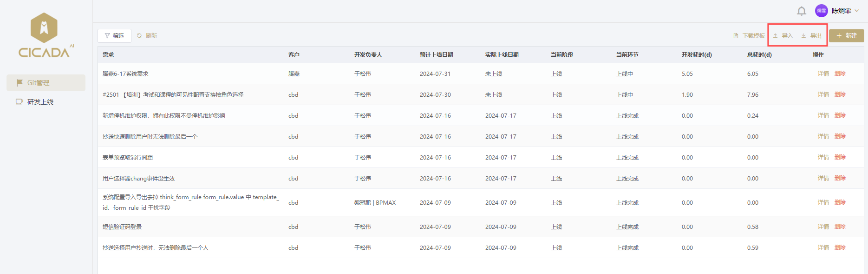Delete the 腾嘉6-17系统需求 row
This screenshot has height=274, width=868.
pyautogui.click(x=840, y=74)
